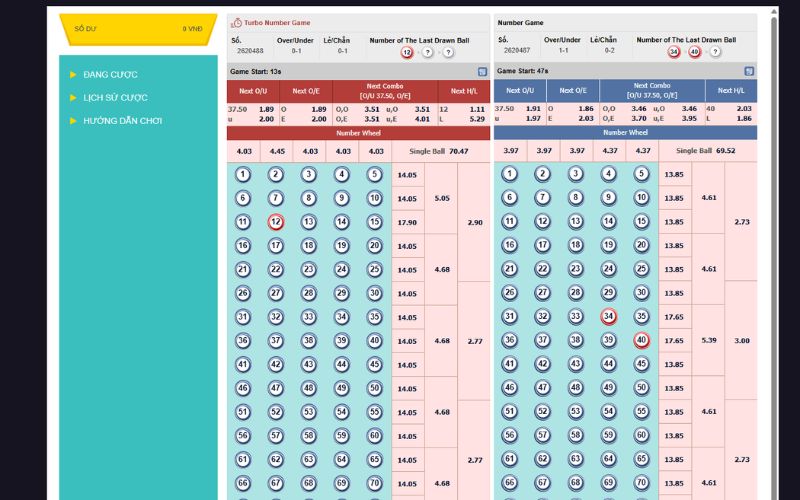Viewport: 800px width, 500px height.
Task: Click the Turbo Number Game clock icon
Action: click(236, 22)
